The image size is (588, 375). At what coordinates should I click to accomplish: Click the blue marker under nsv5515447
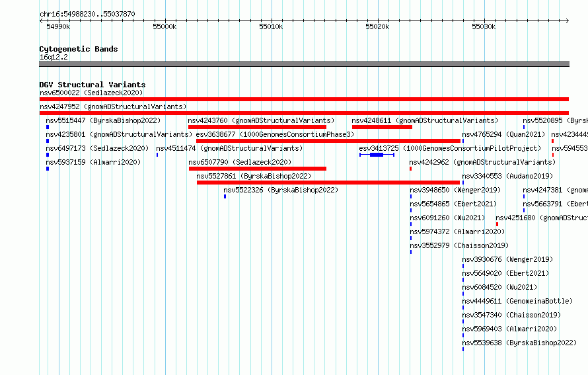(48, 127)
